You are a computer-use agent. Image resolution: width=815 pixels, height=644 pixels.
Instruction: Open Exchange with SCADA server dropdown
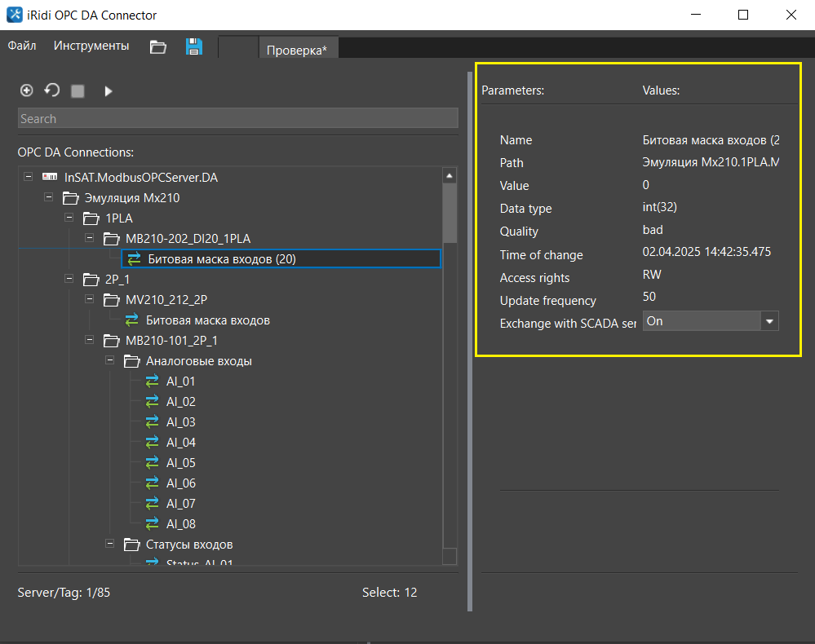click(768, 321)
